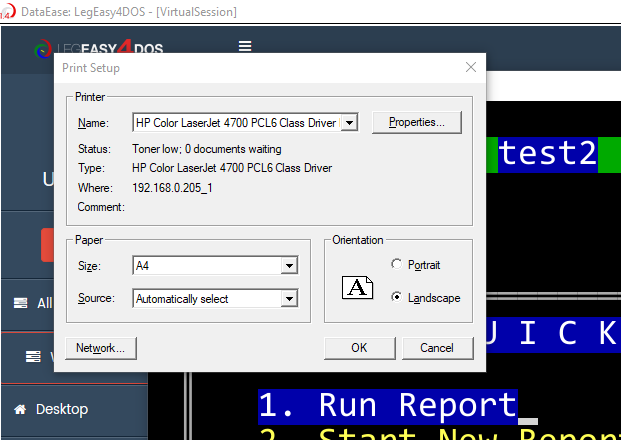Screen dimensions: 621x440
Task: Click the DataEase app icon in title bar
Action: pyautogui.click(x=7, y=11)
